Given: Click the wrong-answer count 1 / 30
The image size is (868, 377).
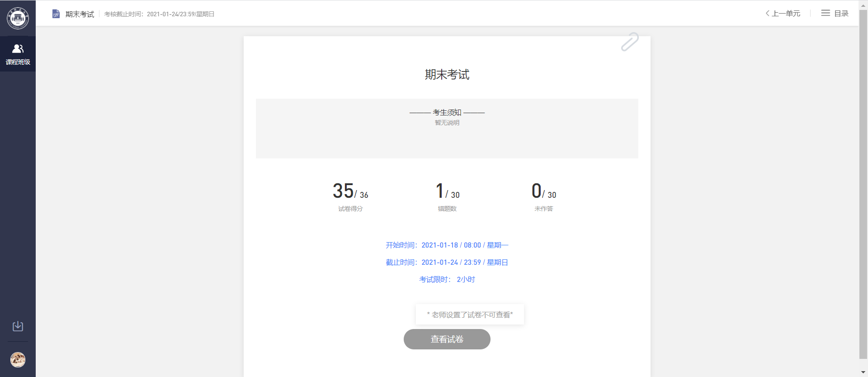Looking at the screenshot, I should (x=447, y=191).
